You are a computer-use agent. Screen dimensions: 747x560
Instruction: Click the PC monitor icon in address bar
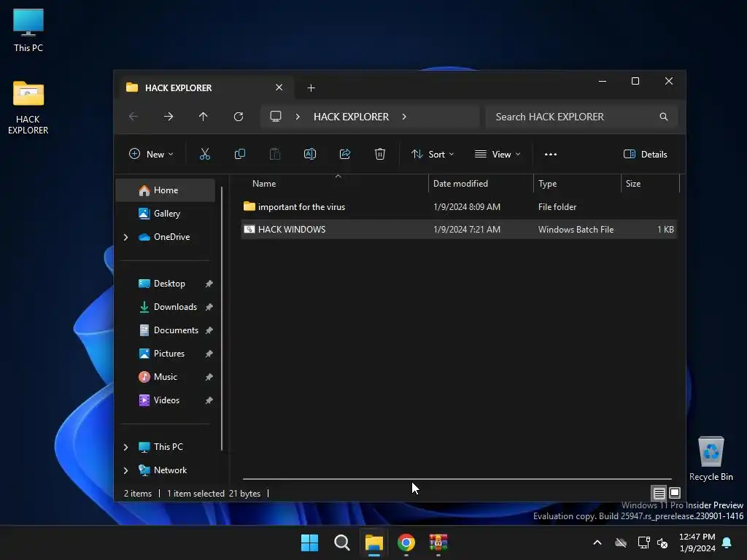(276, 117)
